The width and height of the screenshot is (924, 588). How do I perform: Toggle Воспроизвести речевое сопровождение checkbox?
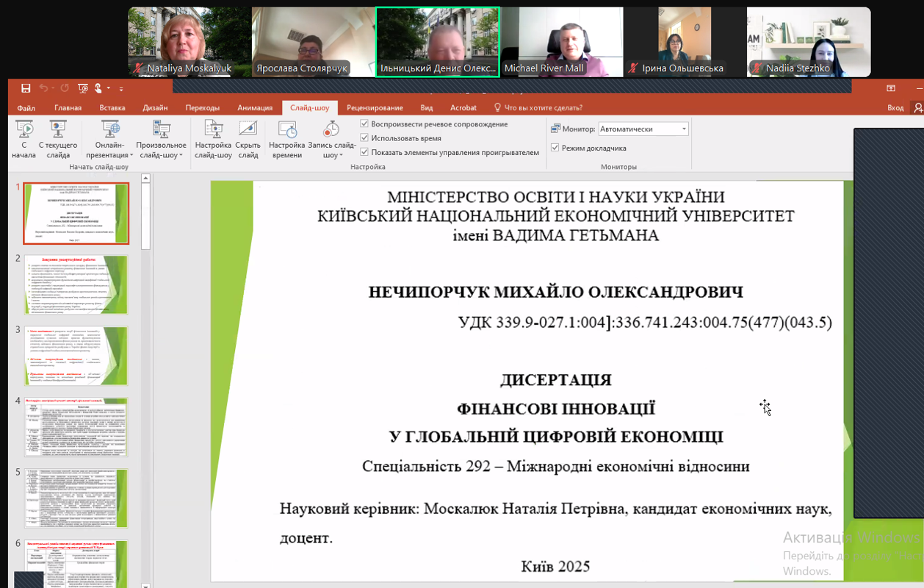point(364,124)
